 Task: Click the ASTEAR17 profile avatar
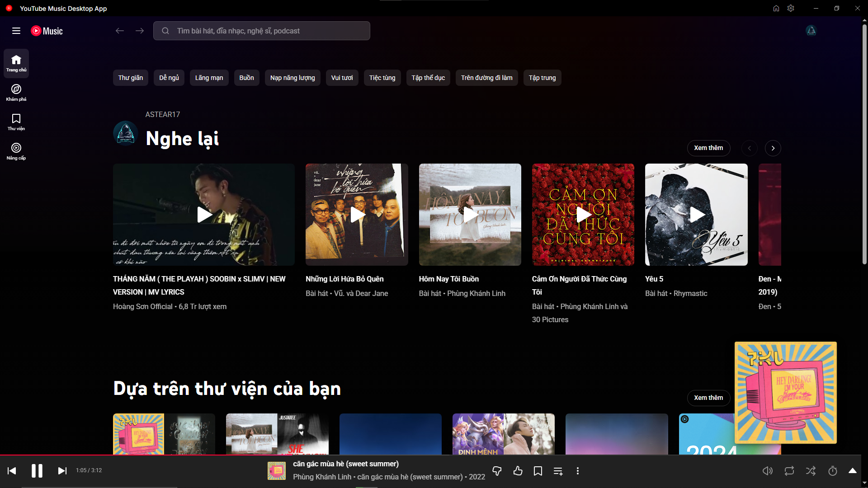pyautogui.click(x=125, y=133)
